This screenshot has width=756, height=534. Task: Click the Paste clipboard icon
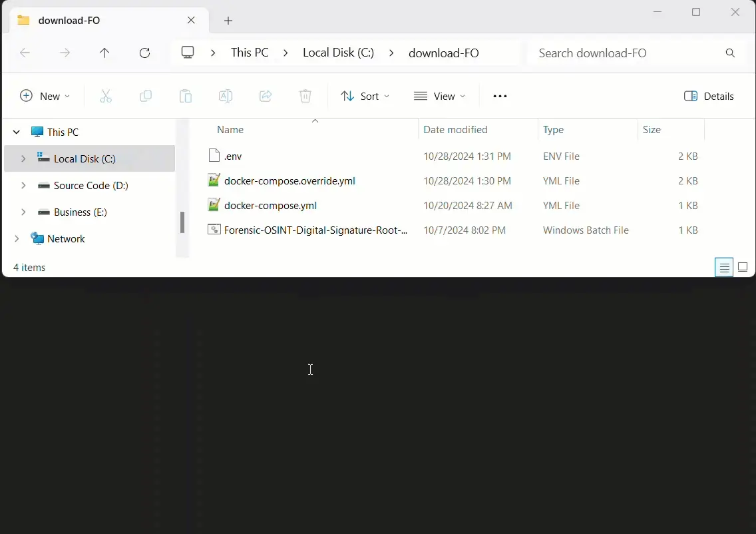point(186,96)
